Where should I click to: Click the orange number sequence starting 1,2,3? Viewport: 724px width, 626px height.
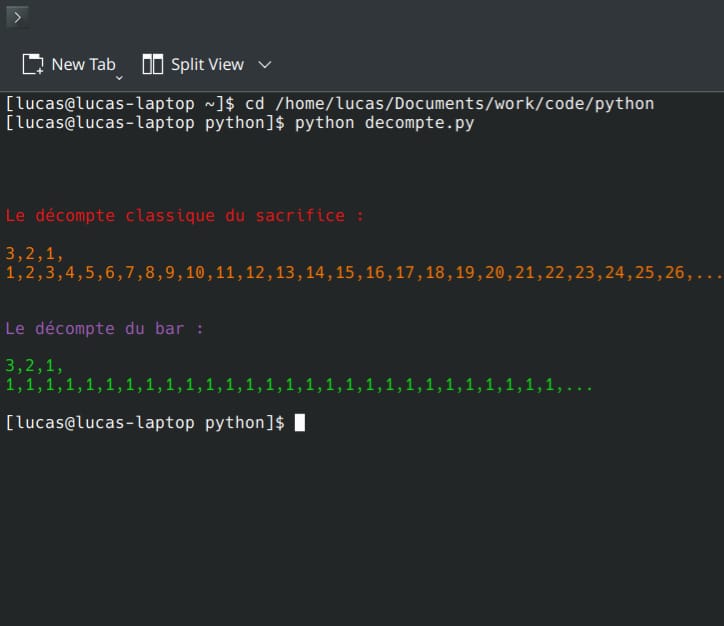point(350,272)
